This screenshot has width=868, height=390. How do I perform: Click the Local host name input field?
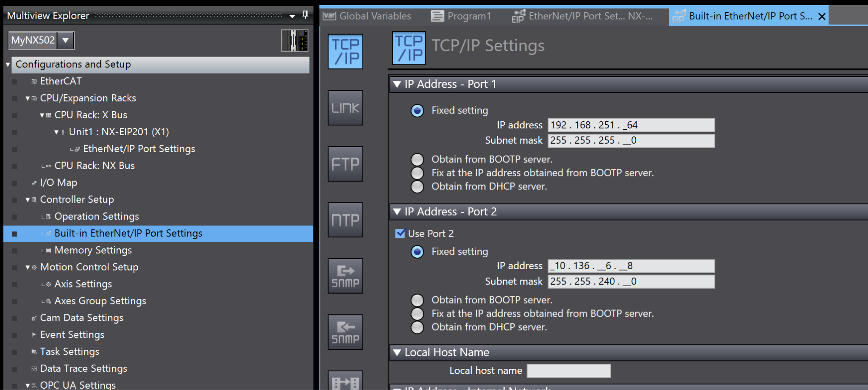[x=569, y=370]
